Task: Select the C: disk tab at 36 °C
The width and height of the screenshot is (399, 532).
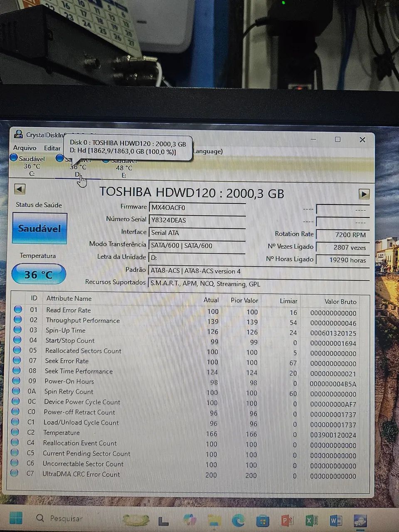Action: pos(32,166)
